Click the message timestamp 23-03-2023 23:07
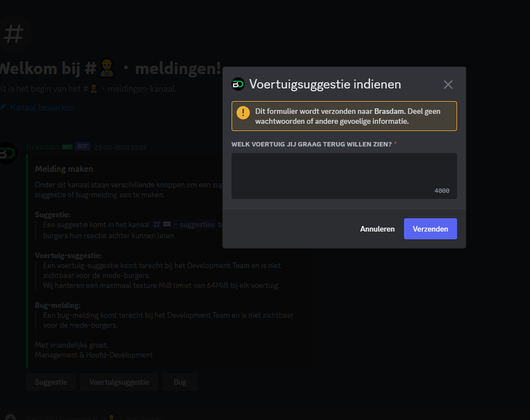 point(120,148)
